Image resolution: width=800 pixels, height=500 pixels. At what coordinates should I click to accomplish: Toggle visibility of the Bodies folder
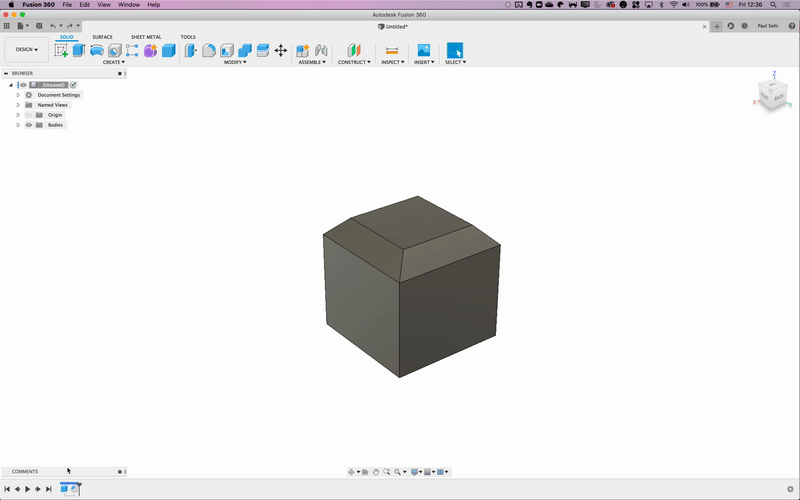pyautogui.click(x=29, y=125)
